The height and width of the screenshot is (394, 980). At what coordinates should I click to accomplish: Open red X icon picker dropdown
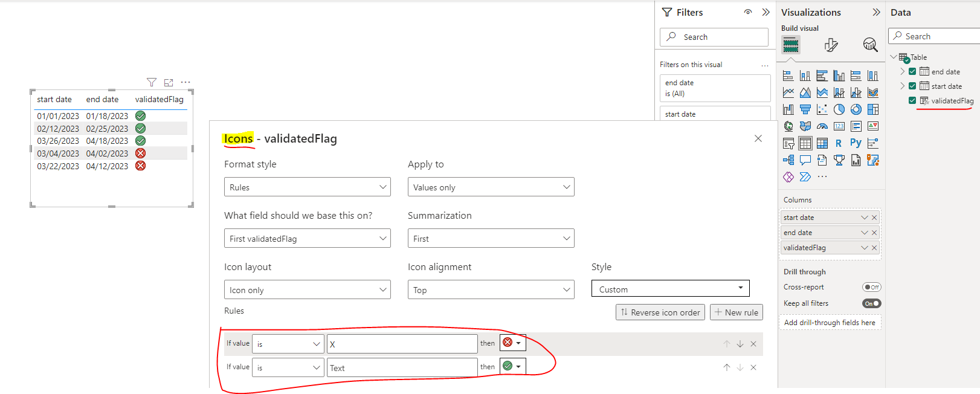click(x=513, y=343)
